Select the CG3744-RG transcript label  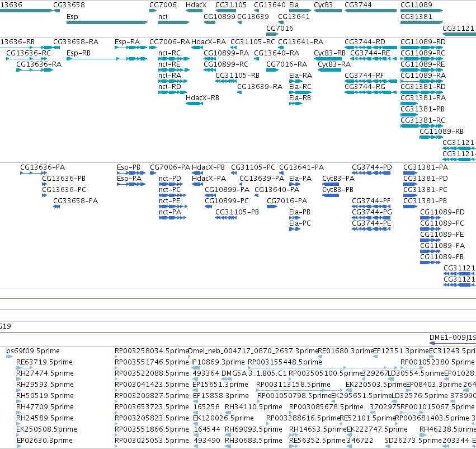click(x=365, y=87)
